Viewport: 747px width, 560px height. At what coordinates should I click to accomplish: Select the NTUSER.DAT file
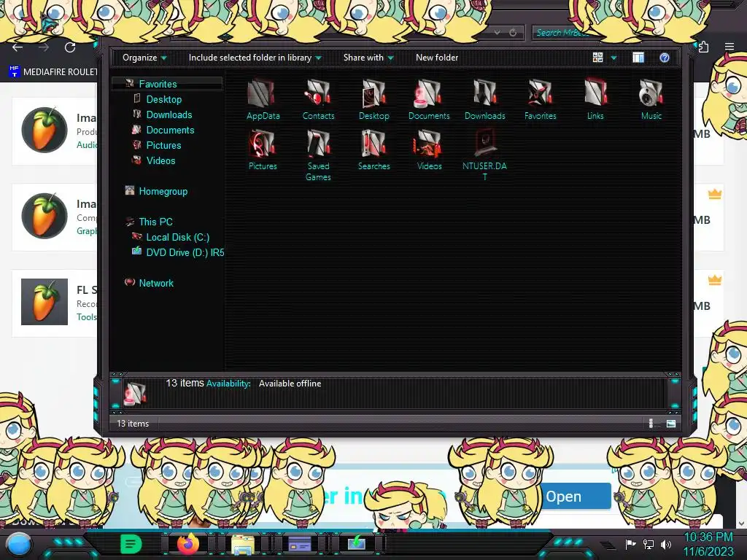(484, 155)
